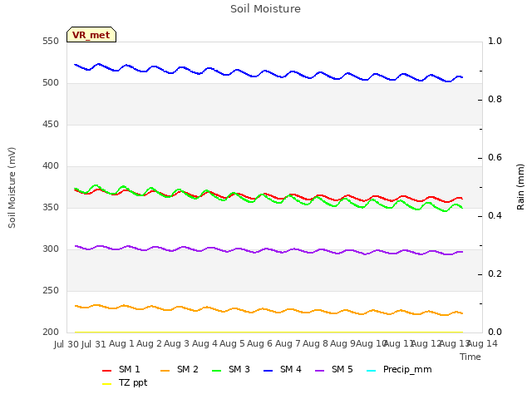The width and height of the screenshot is (532, 399).
Task: Click the yellow TZ ppt baseline
Action: pos(268,332)
